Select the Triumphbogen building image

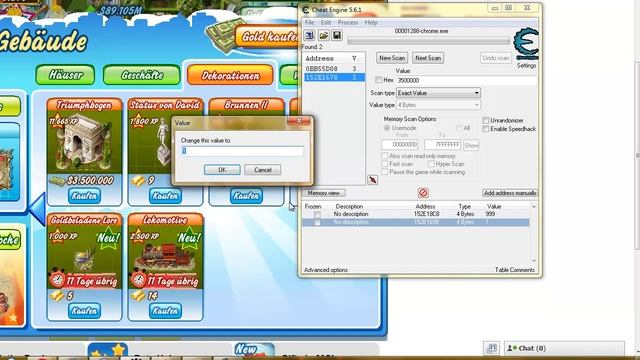[x=84, y=143]
